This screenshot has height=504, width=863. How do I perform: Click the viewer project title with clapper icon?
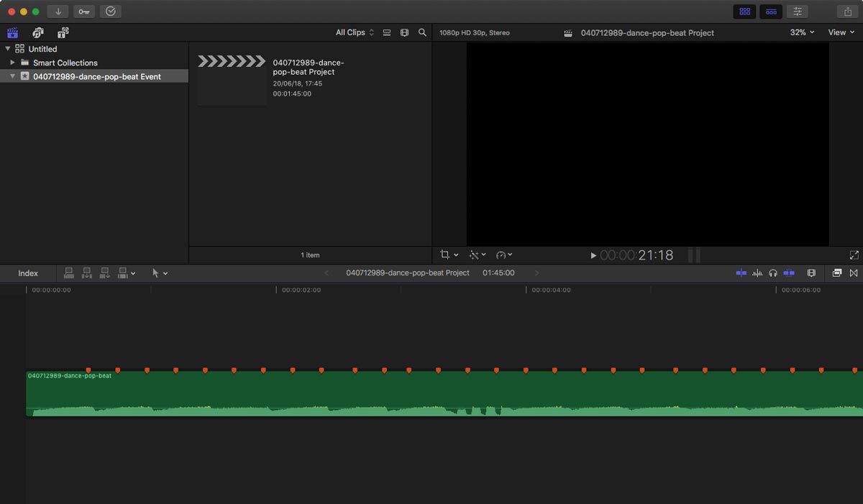pyautogui.click(x=639, y=33)
